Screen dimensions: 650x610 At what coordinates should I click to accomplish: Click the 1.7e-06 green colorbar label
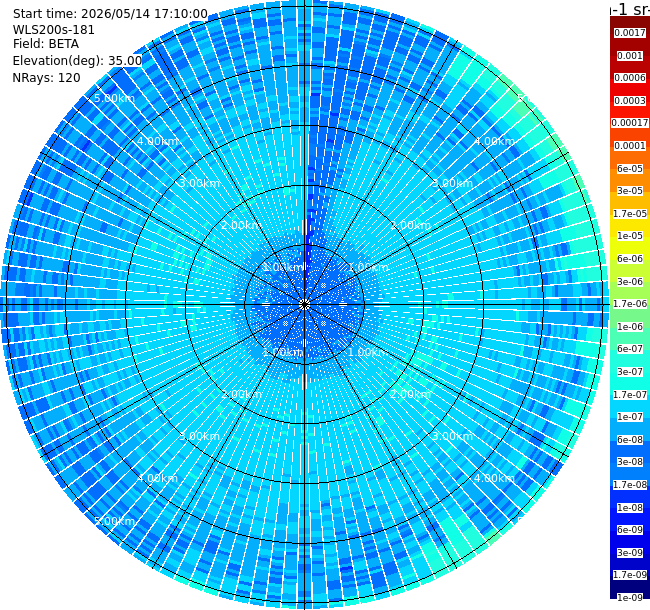pyautogui.click(x=630, y=304)
